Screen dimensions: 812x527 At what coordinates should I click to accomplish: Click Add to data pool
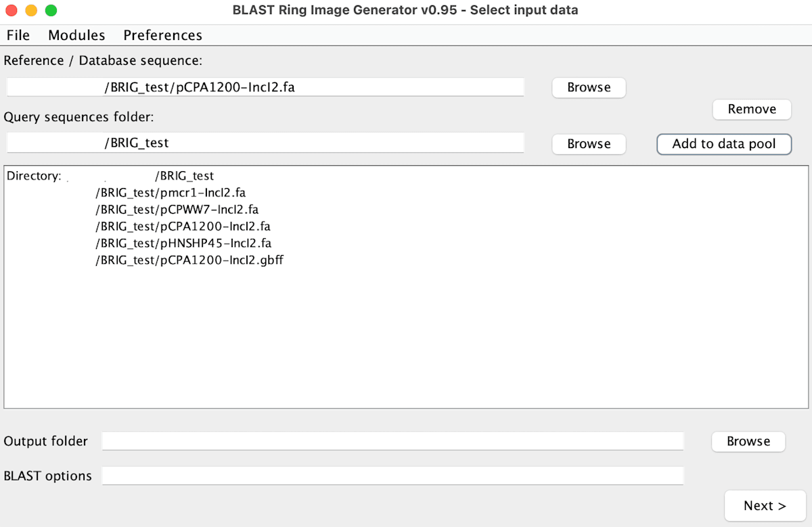[724, 143]
